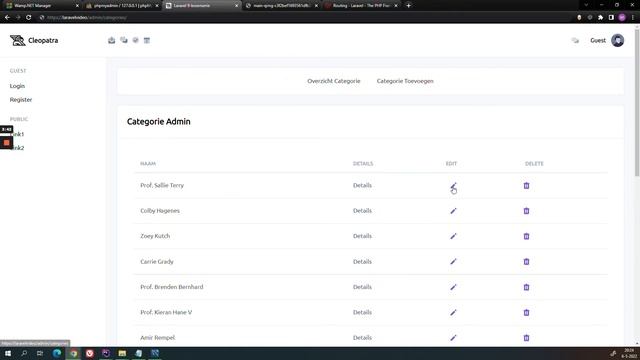This screenshot has width=640, height=360.
Task: Open the Categorie Toevoegen menu item
Action: tap(405, 81)
